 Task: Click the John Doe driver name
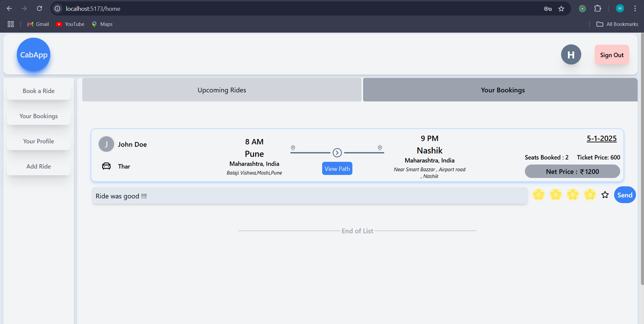pyautogui.click(x=132, y=144)
